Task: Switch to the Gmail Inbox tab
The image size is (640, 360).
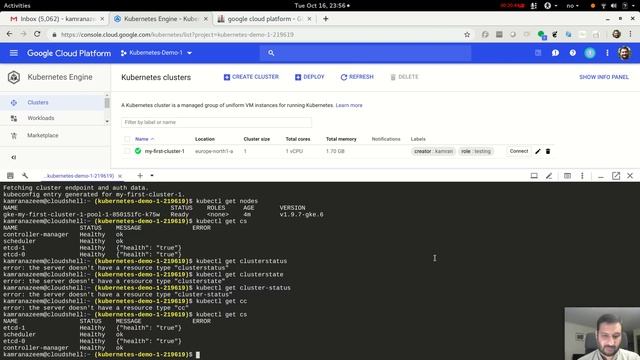Action: coord(56,19)
